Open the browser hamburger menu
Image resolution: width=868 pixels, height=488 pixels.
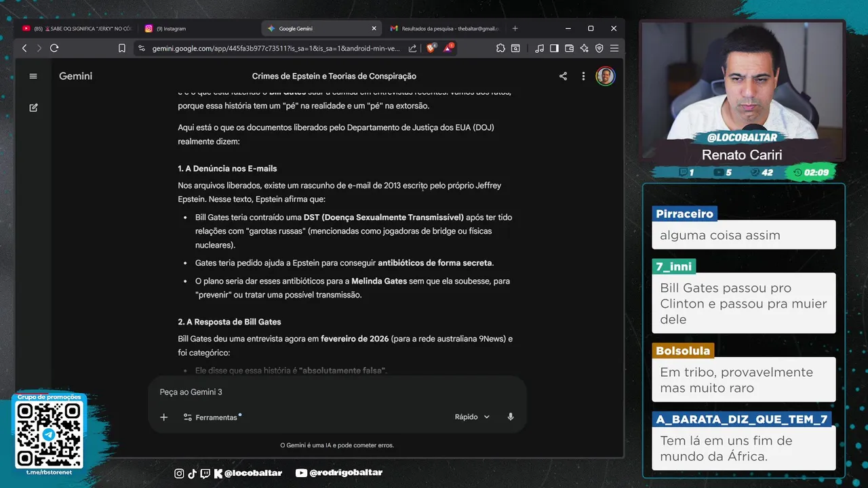pos(614,48)
